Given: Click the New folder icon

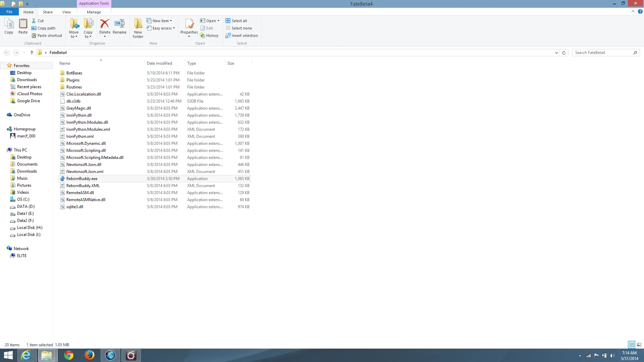Looking at the screenshot, I should tap(138, 24).
